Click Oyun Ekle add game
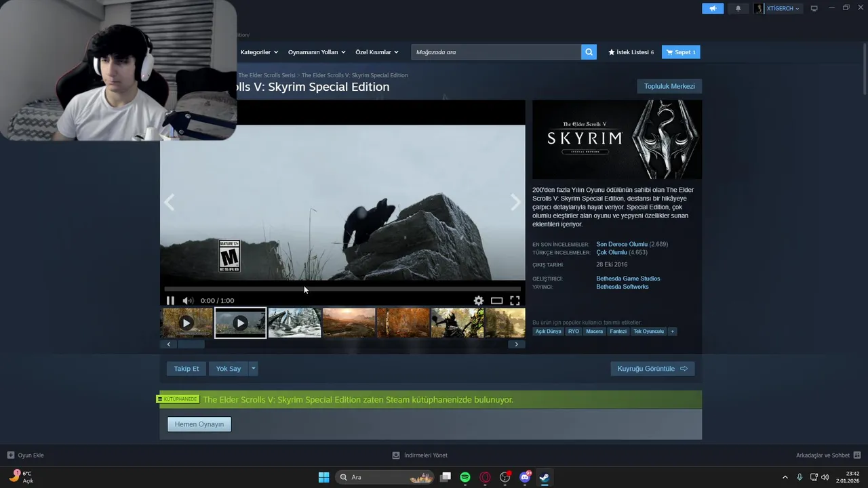The height and width of the screenshot is (488, 868). (26, 455)
